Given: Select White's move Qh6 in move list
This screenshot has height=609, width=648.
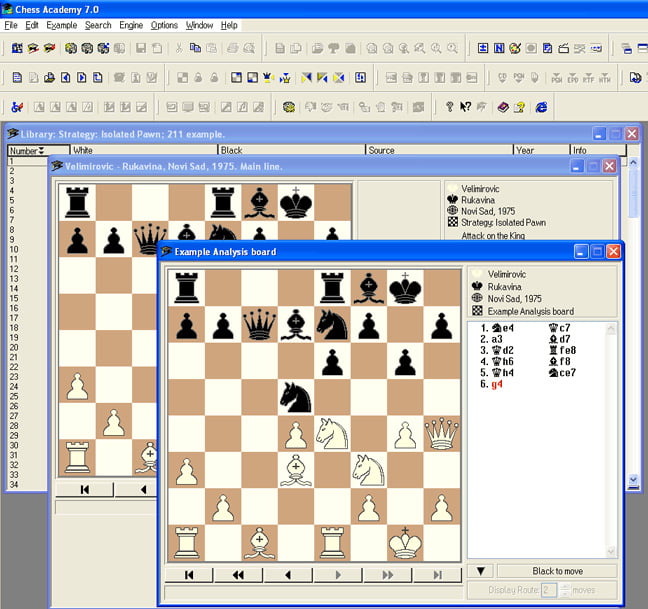Looking at the screenshot, I should tap(503, 362).
